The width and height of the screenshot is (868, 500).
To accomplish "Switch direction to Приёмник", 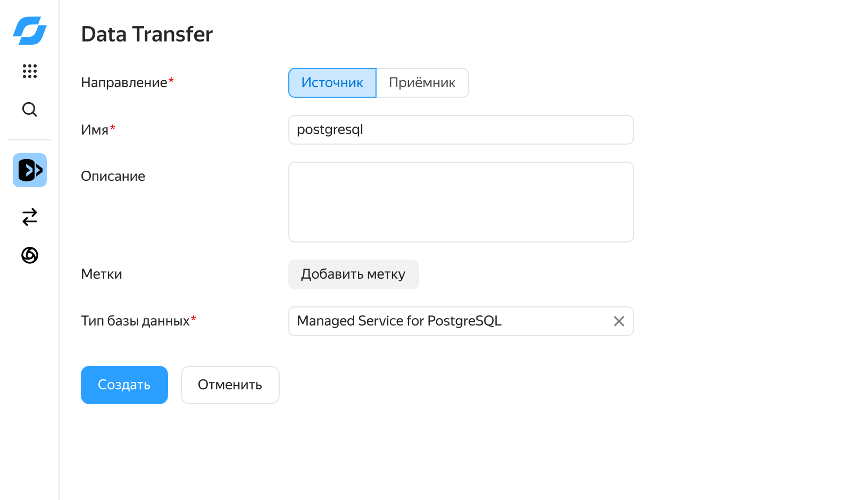I will pos(422,83).
